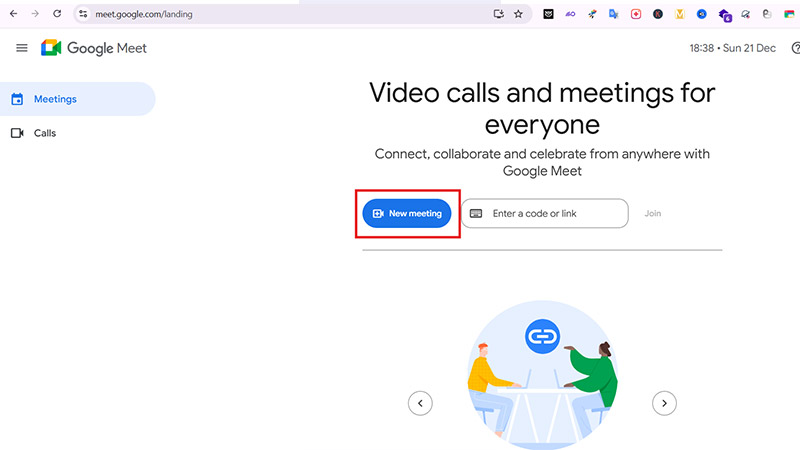Image resolution: width=800 pixels, height=450 pixels.
Task: Switch to the Calls sidebar tab
Action: tap(44, 133)
